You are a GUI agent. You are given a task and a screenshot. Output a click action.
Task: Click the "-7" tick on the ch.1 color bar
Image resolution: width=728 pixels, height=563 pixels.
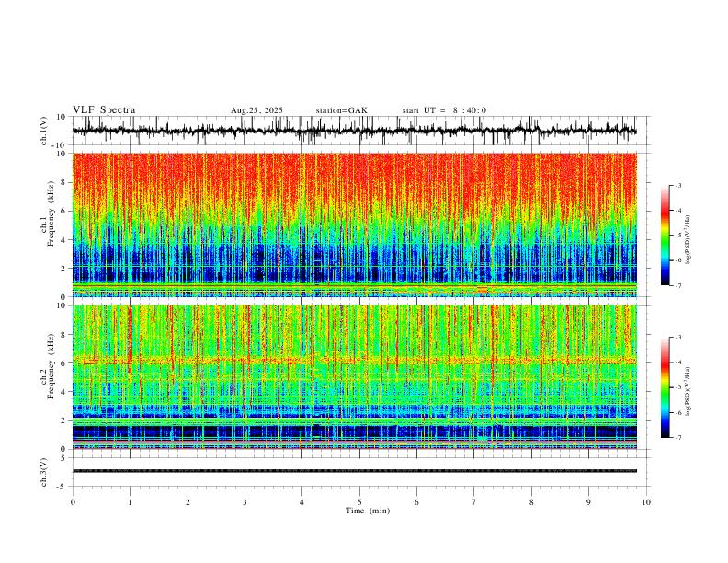[677, 285]
